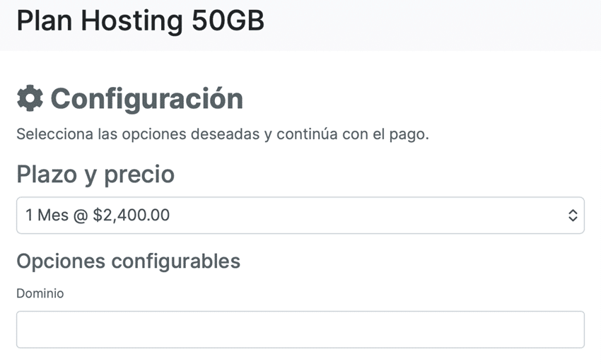The height and width of the screenshot is (364, 601).
Task: Click "1 Mes" in the term selector
Action: click(x=45, y=215)
